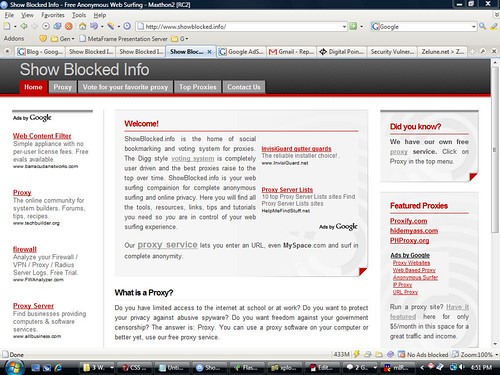Click the New page icon in toolbar
Screen dimensions: 500x375
coord(7,26)
